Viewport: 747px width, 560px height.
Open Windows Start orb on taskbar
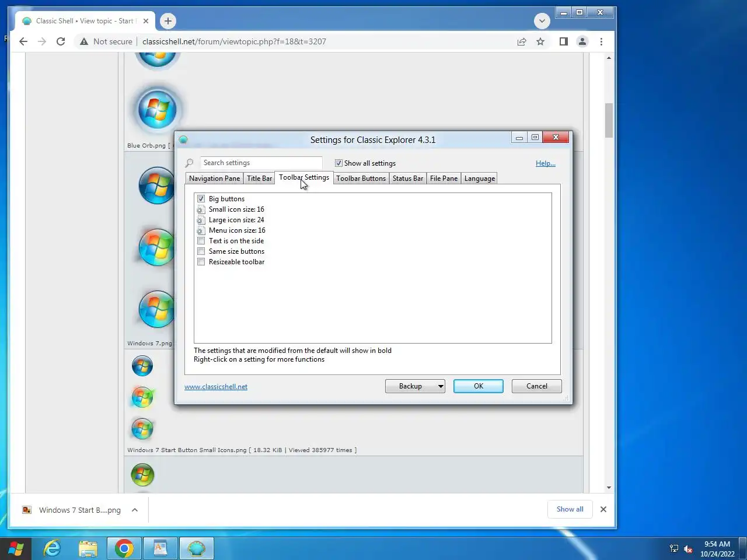click(x=16, y=549)
